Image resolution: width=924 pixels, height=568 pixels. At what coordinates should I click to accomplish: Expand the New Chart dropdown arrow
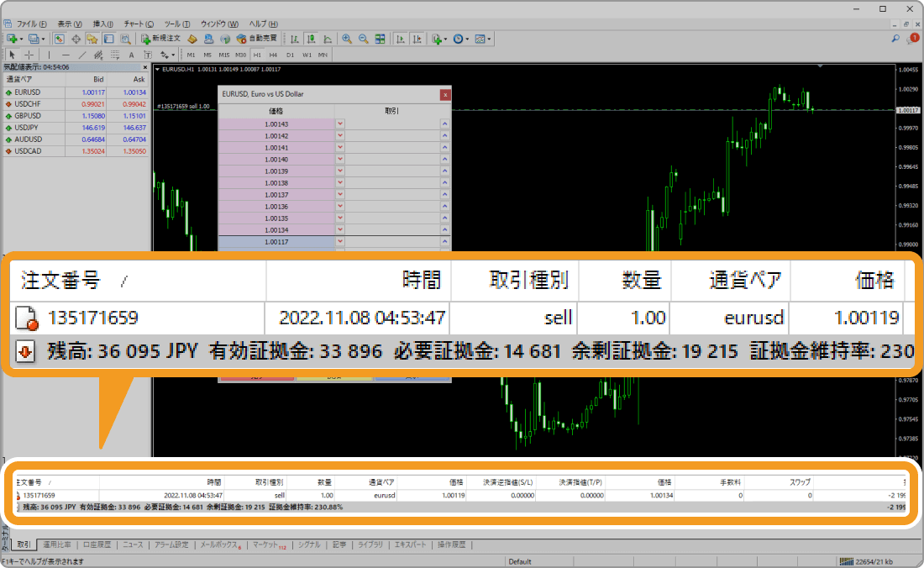(21, 39)
